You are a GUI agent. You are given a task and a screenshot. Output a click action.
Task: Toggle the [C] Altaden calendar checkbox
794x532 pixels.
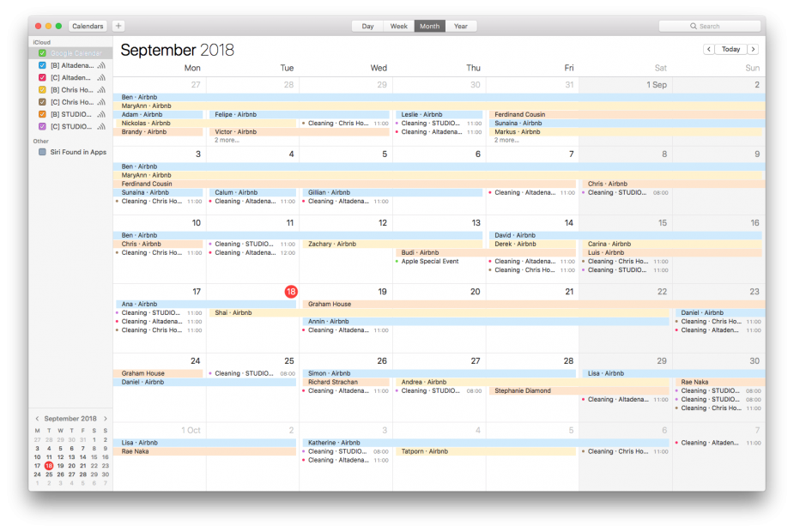click(x=43, y=77)
